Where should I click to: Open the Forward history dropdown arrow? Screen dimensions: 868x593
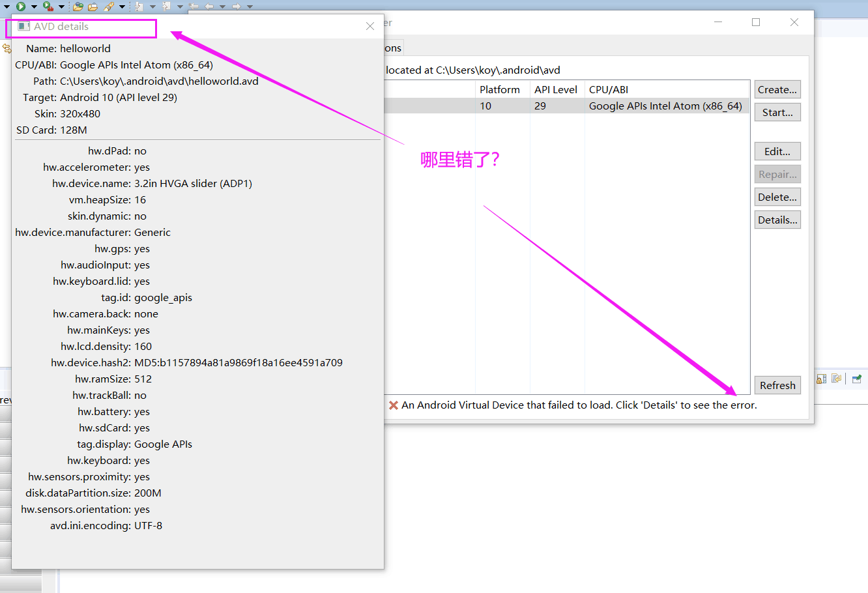pos(250,7)
